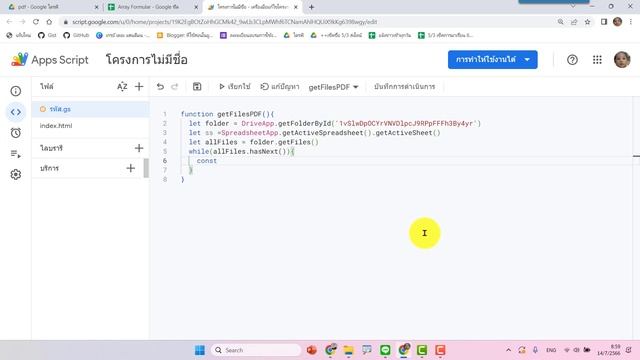Bookmark this page with star icon

pyautogui.click(x=587, y=22)
